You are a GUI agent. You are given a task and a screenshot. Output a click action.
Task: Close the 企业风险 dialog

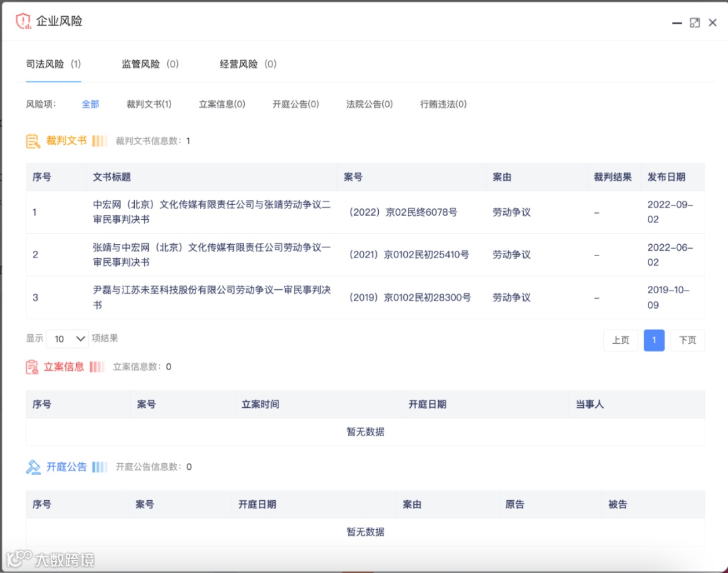click(712, 23)
